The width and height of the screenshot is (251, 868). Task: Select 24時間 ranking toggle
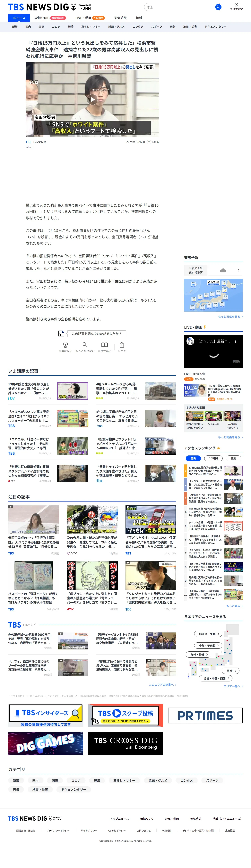click(213, 458)
